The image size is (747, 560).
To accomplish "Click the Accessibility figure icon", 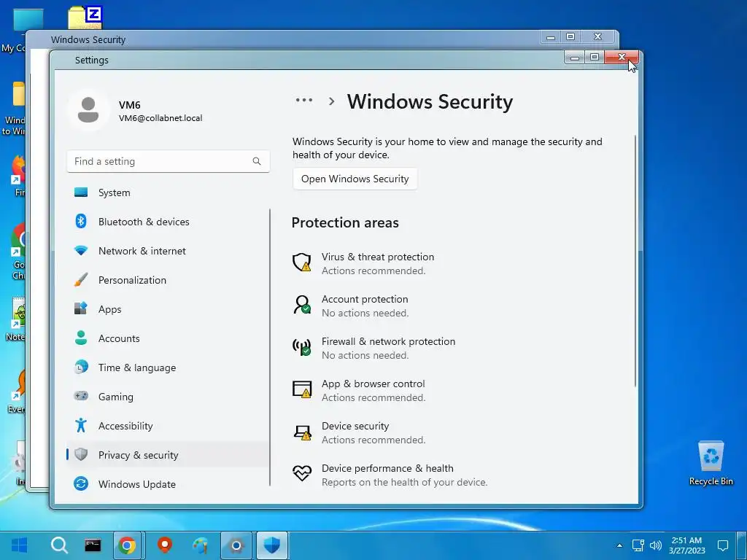I will click(81, 425).
